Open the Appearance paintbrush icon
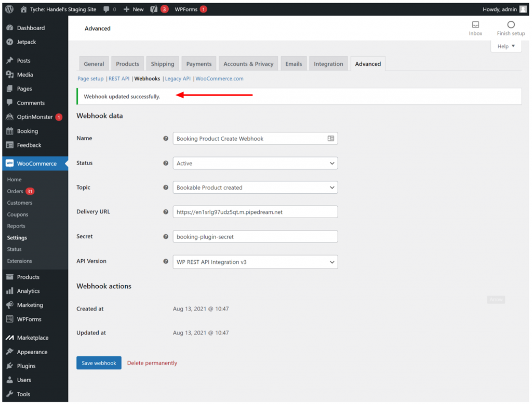Image resolution: width=532 pixels, height=404 pixels. [x=10, y=352]
